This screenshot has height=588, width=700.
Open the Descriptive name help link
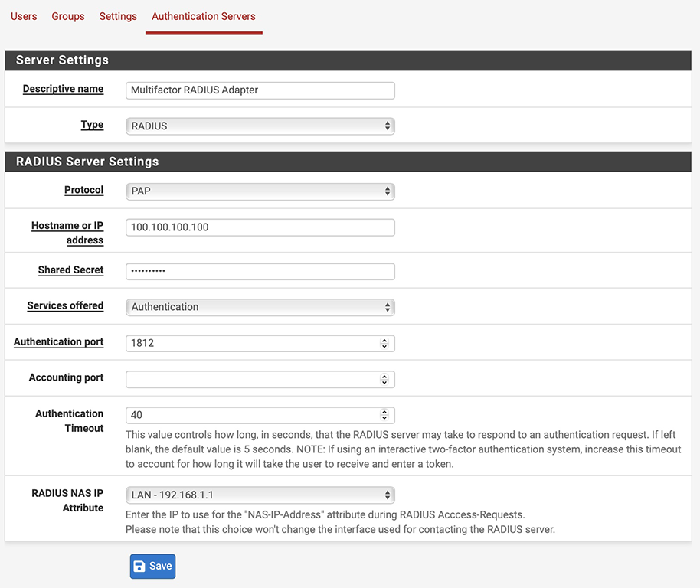click(63, 89)
